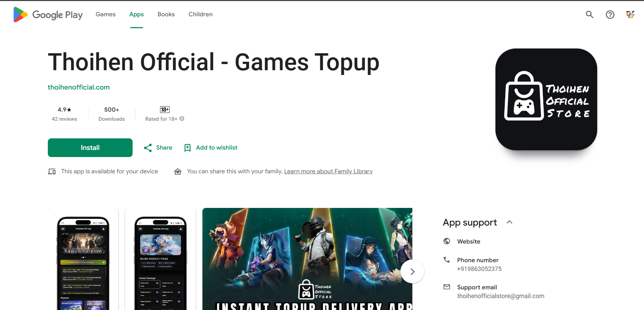Open your account profile avatar
The image size is (644, 310).
point(630,14)
